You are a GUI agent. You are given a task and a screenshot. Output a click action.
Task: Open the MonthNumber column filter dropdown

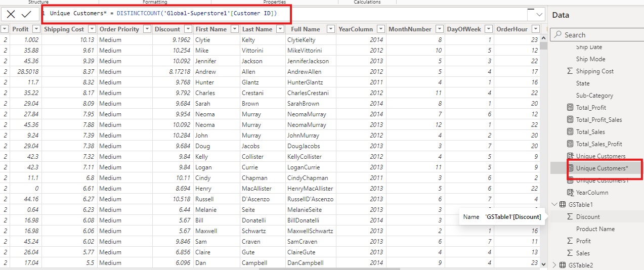(x=440, y=29)
